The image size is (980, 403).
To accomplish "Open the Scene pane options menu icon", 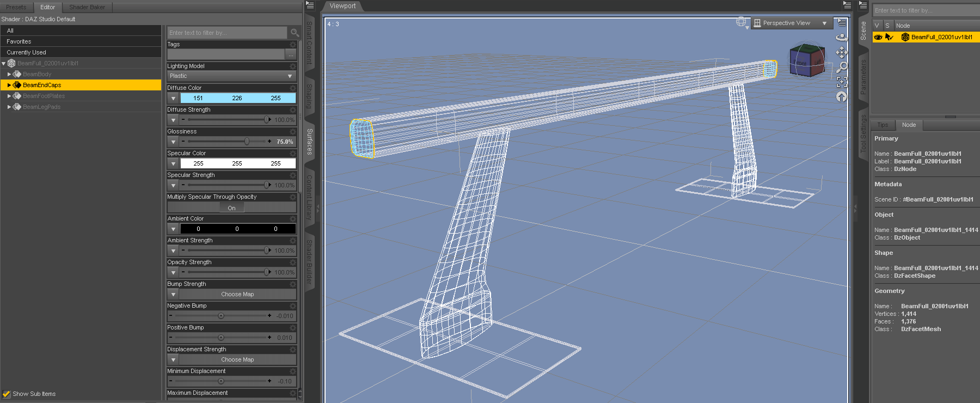I will point(863,5).
